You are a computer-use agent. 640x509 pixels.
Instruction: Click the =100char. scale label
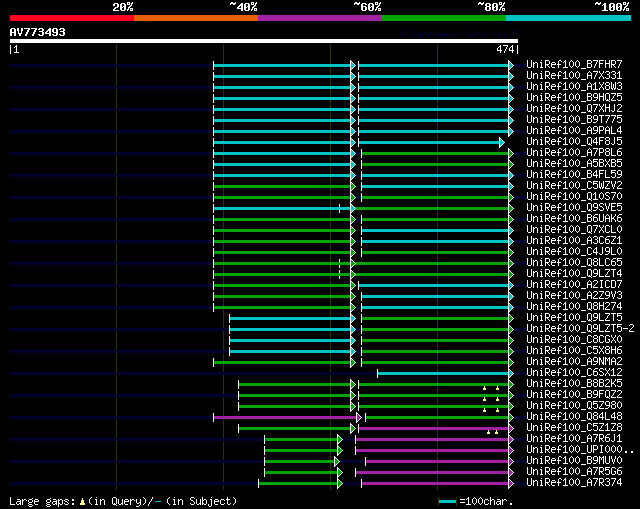[486, 501]
